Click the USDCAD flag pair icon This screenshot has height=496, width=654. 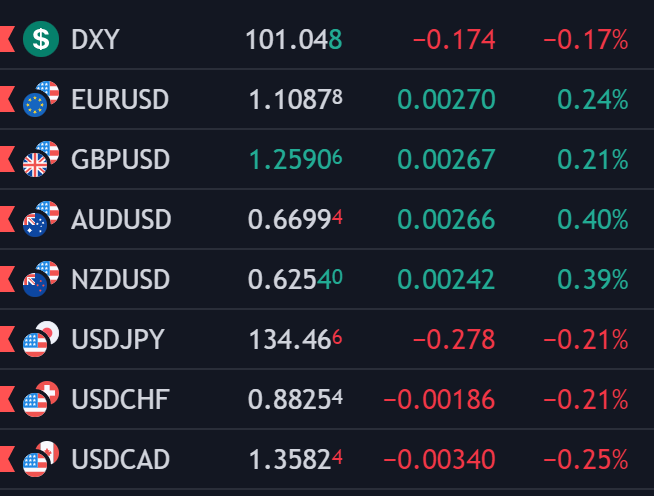click(41, 460)
